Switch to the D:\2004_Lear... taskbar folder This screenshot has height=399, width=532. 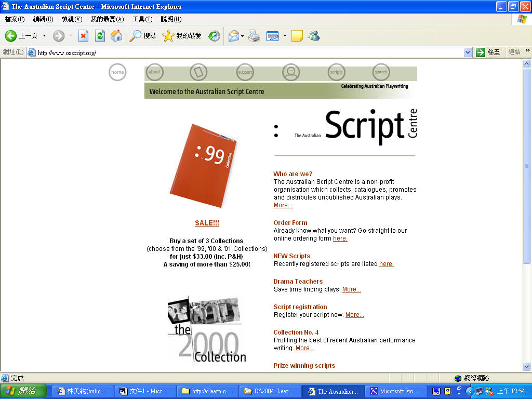point(270,391)
